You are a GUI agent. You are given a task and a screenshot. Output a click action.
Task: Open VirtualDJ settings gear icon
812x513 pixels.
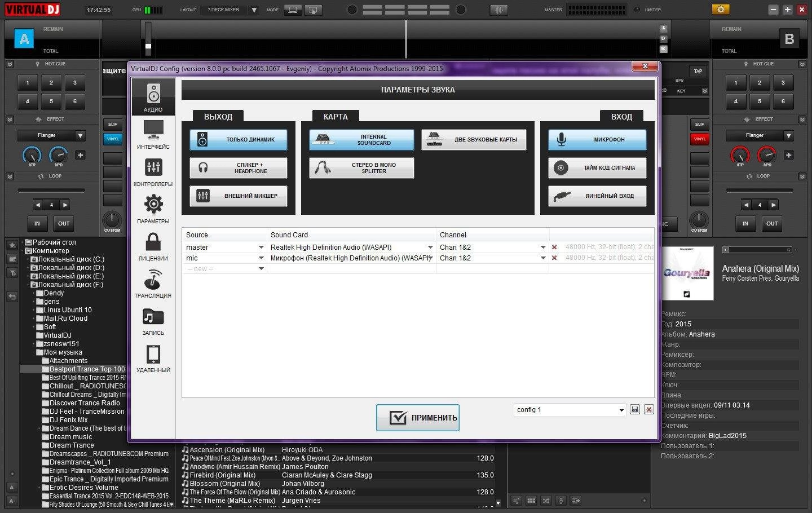721,10
